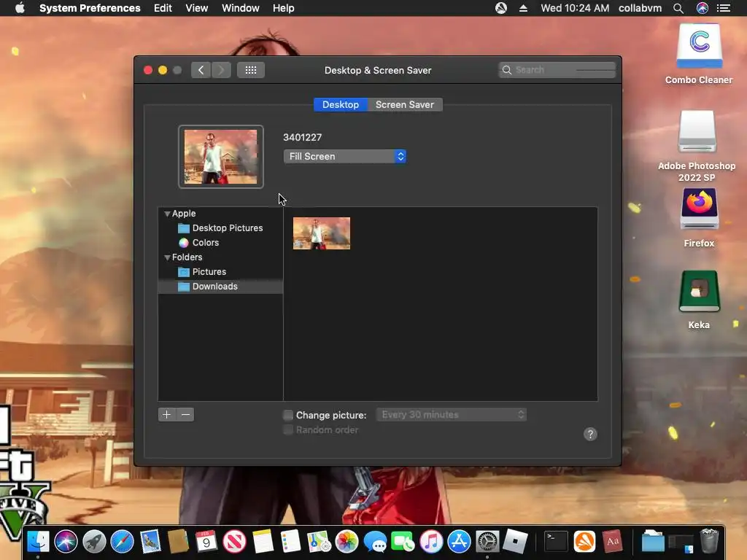The height and width of the screenshot is (560, 747).
Task: Select Desktop Pictures folder
Action: [x=220, y=228]
